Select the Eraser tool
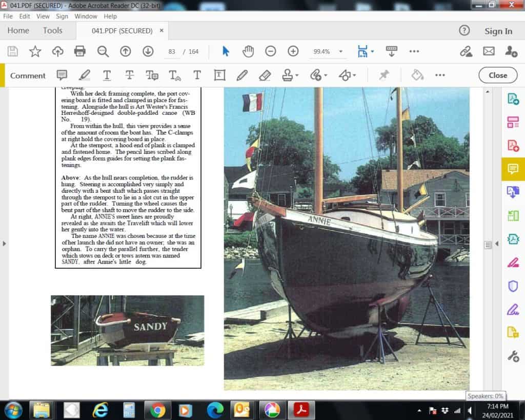The width and height of the screenshot is (525, 420). click(x=265, y=75)
